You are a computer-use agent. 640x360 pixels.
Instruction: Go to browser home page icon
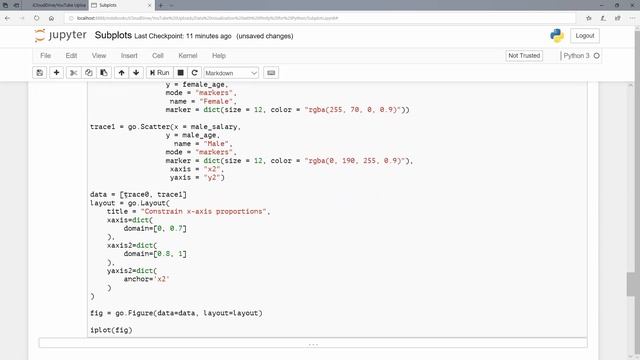(x=51, y=18)
